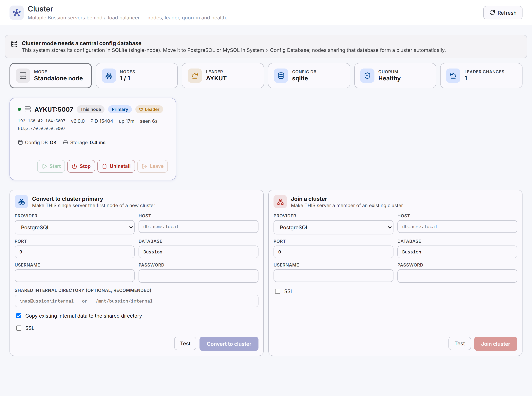Focus the Host field in Convert to cluster primary
This screenshot has width=532, height=396.
pyautogui.click(x=199, y=227)
